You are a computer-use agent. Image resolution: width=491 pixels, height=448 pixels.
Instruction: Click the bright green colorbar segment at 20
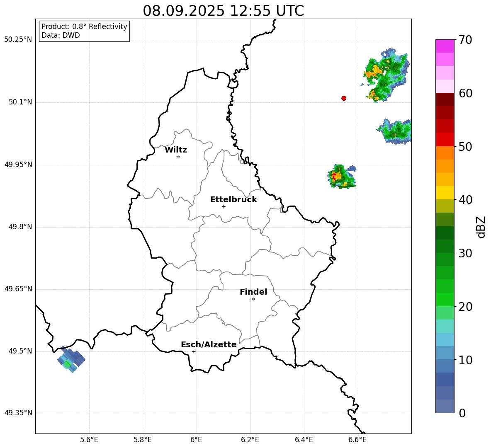click(x=445, y=299)
